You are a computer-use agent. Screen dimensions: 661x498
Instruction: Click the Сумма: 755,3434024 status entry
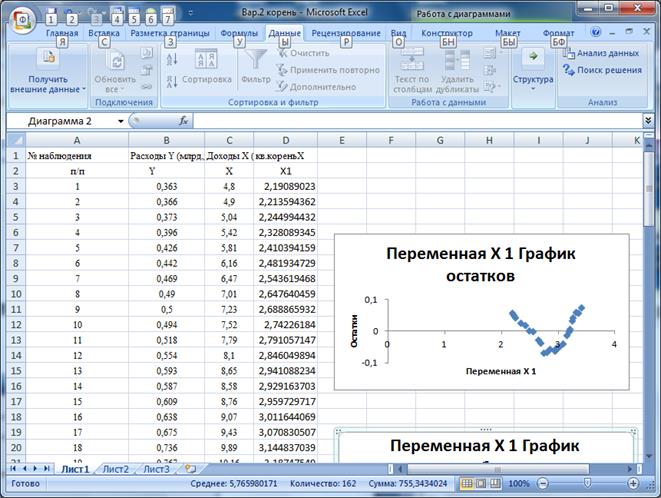pyautogui.click(x=408, y=483)
